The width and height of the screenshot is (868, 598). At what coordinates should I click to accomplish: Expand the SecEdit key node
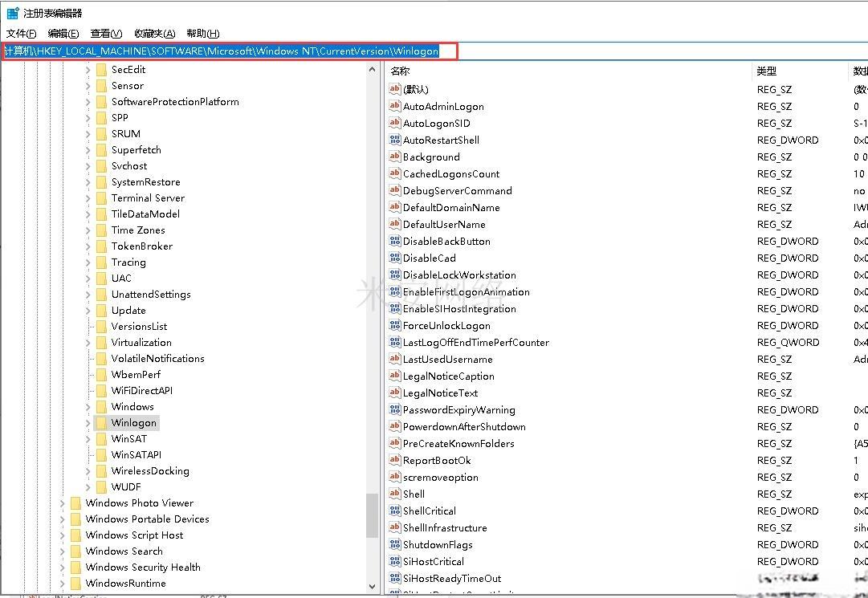(x=88, y=70)
